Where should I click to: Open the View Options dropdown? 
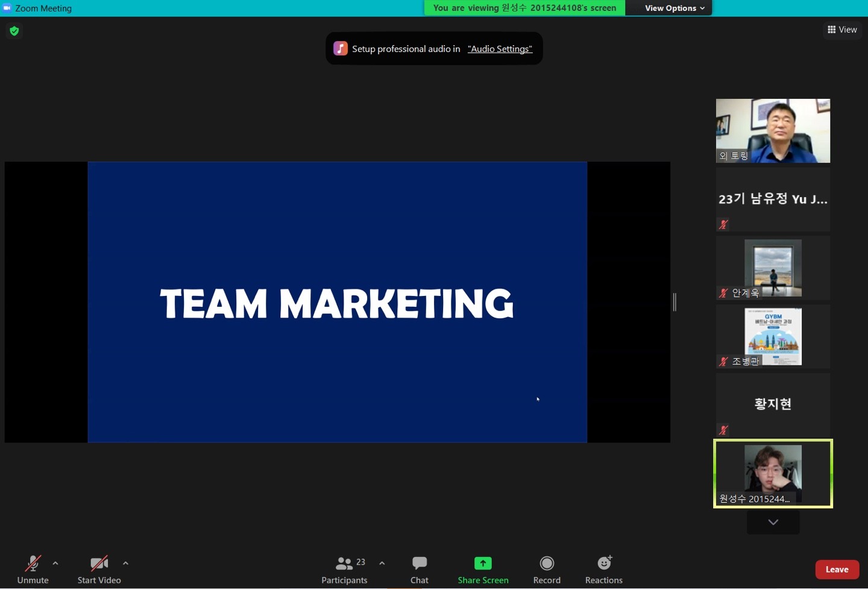point(674,8)
